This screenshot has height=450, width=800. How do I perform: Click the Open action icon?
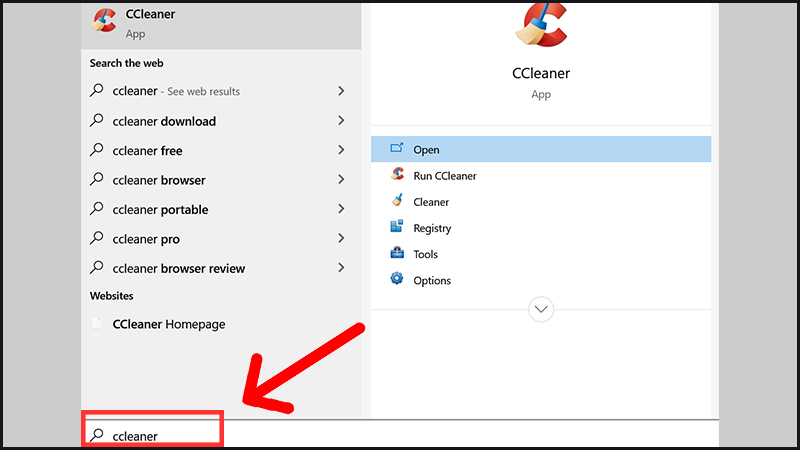[x=397, y=148]
